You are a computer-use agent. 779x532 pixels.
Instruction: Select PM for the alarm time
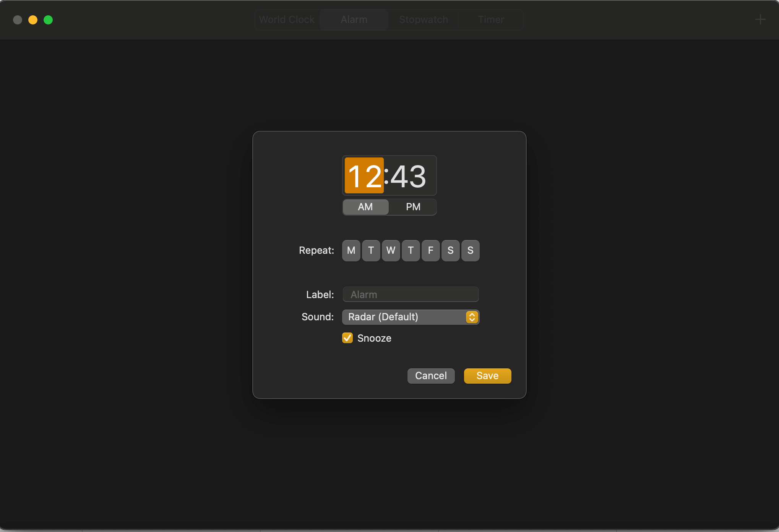point(412,207)
